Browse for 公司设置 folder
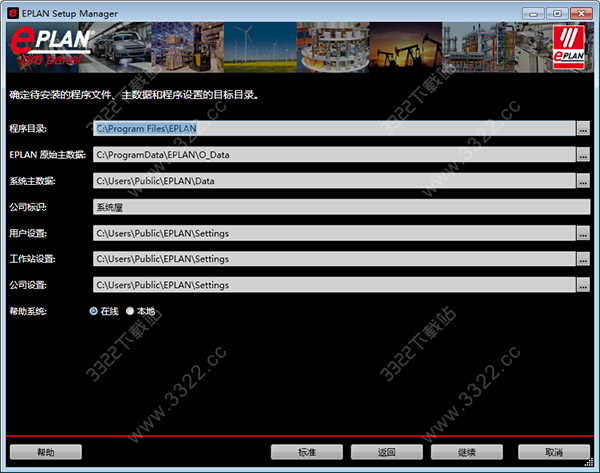The width and height of the screenshot is (600, 473). [583, 285]
